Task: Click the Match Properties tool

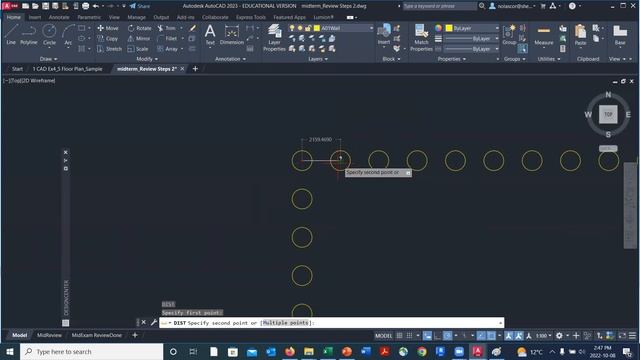Action: [421, 38]
